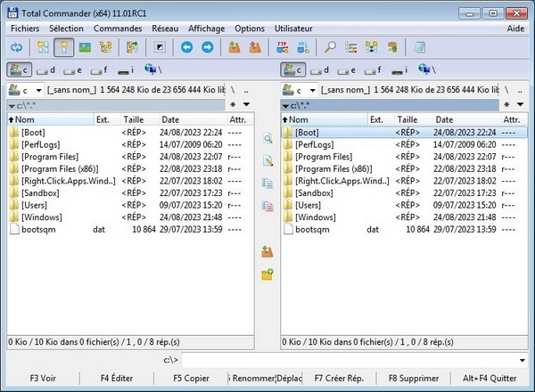
Task: Click the view icon in middle vertical bar
Action: [267, 139]
